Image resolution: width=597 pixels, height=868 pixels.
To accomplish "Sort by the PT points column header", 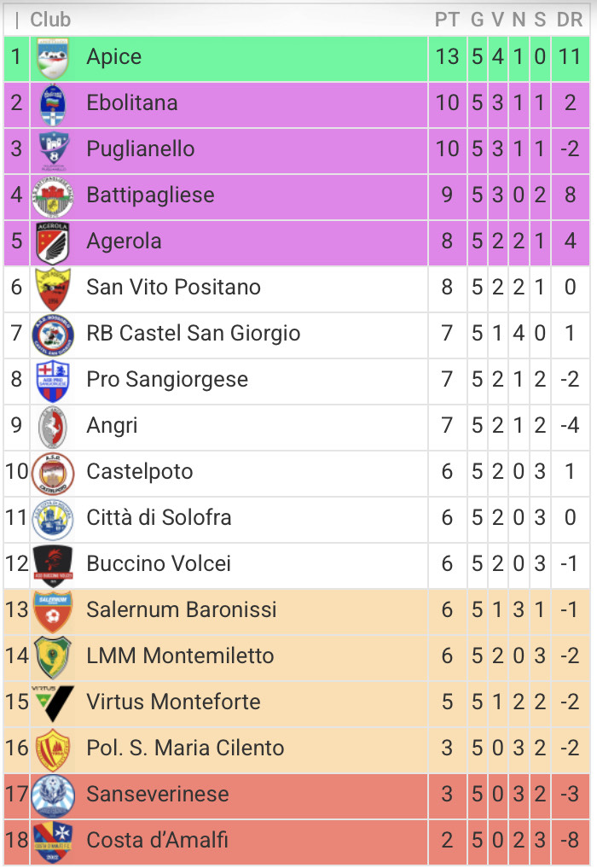I will tap(447, 20).
